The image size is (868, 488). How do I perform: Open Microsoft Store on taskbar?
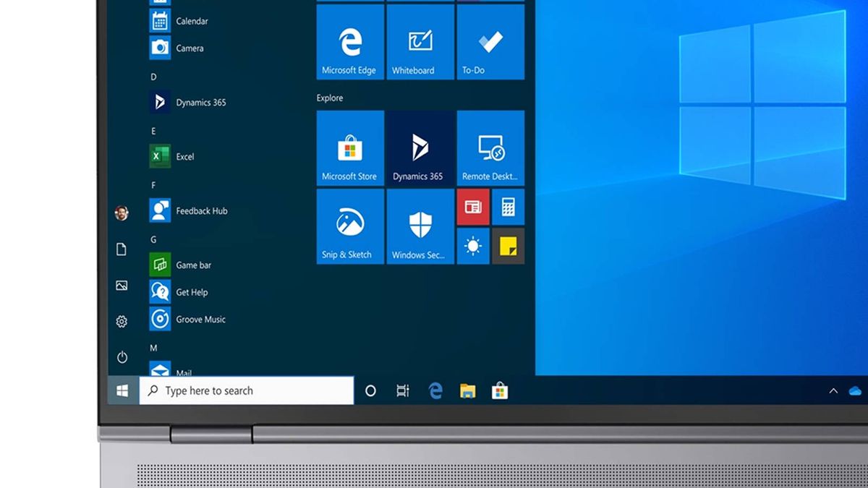pyautogui.click(x=500, y=391)
